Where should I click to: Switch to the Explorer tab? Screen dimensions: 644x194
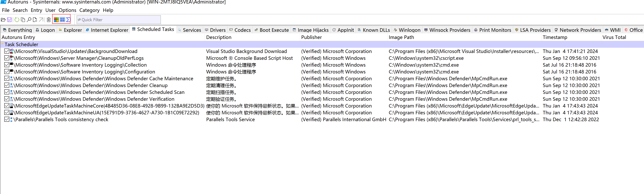[x=70, y=30]
